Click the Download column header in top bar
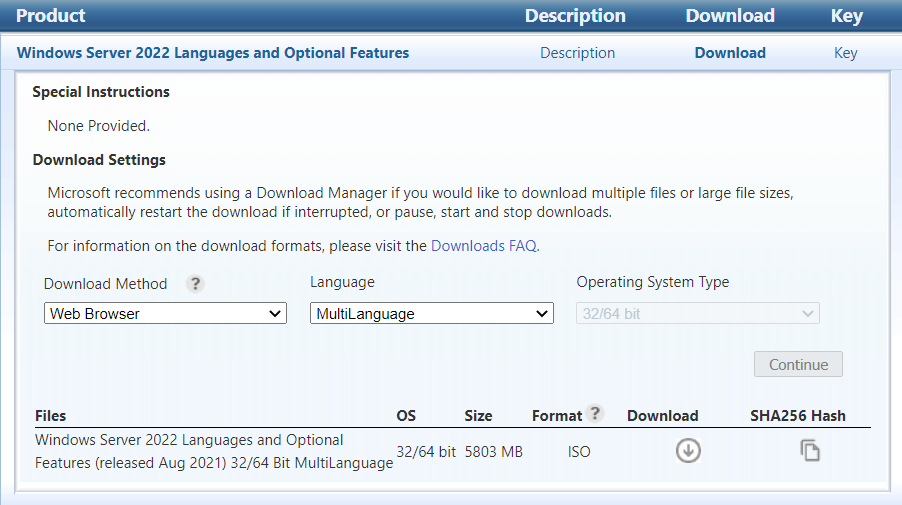902x505 pixels. (x=730, y=16)
